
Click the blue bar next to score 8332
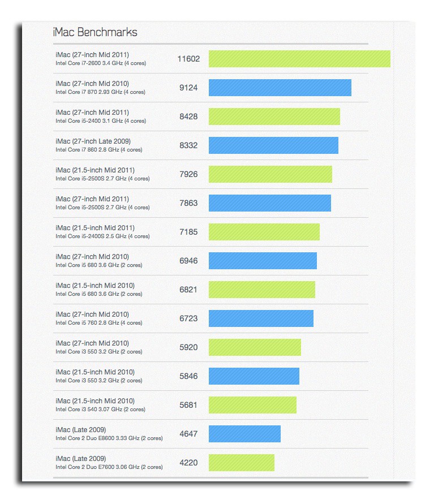[x=273, y=145]
